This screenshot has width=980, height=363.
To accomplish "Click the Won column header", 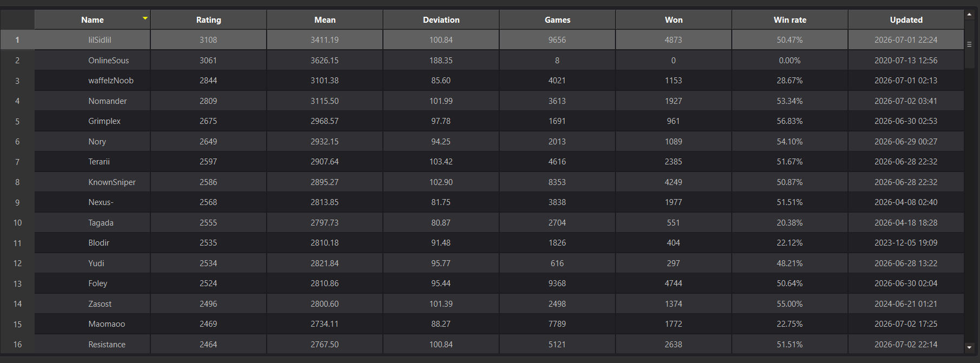I will 674,19.
